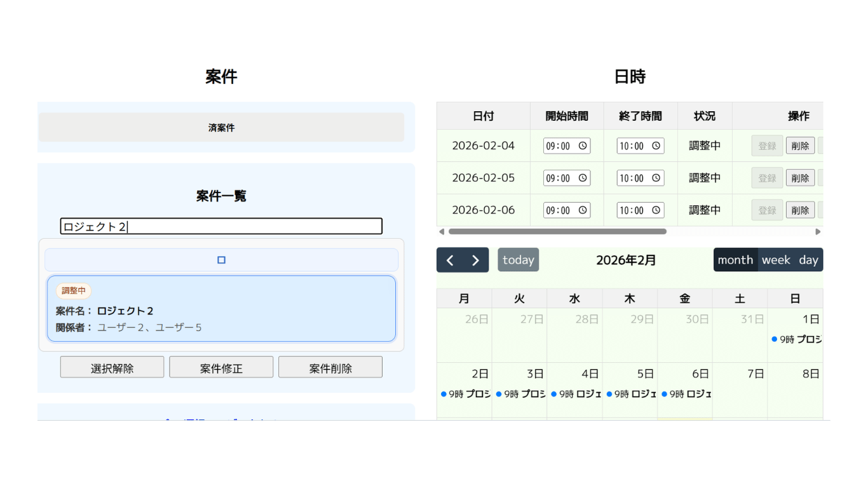
Task: Click clock icon in 2026-02-05 end time
Action: [x=656, y=178]
